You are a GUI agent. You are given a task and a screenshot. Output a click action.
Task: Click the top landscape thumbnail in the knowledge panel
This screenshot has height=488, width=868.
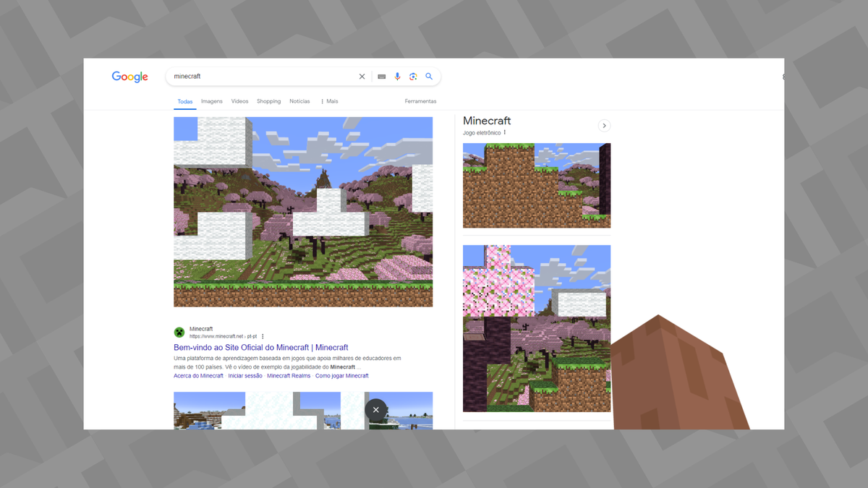coord(536,185)
